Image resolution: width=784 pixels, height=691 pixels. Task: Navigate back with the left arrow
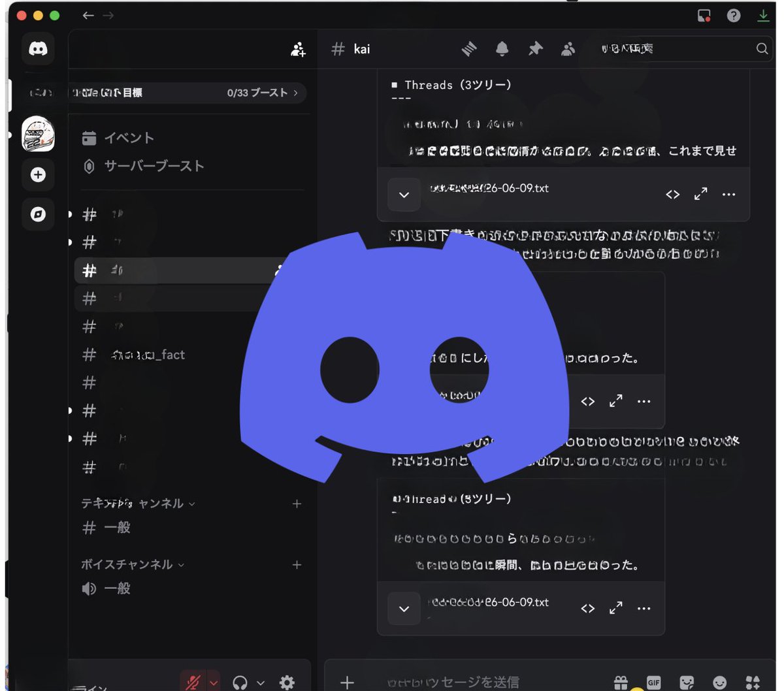[88, 15]
